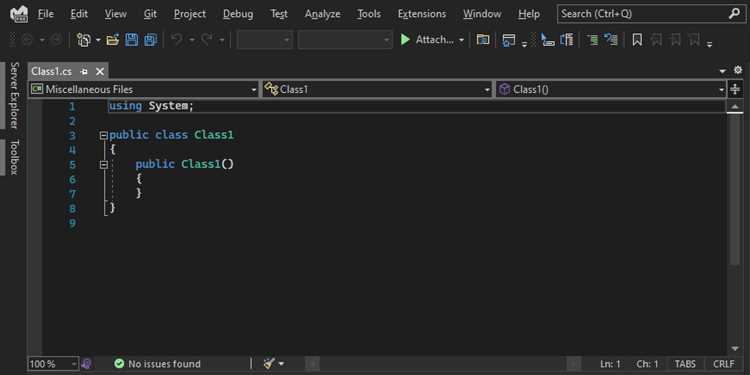Image resolution: width=750 pixels, height=375 pixels.
Task: Click the code cleanup broom icon
Action: pos(269,364)
